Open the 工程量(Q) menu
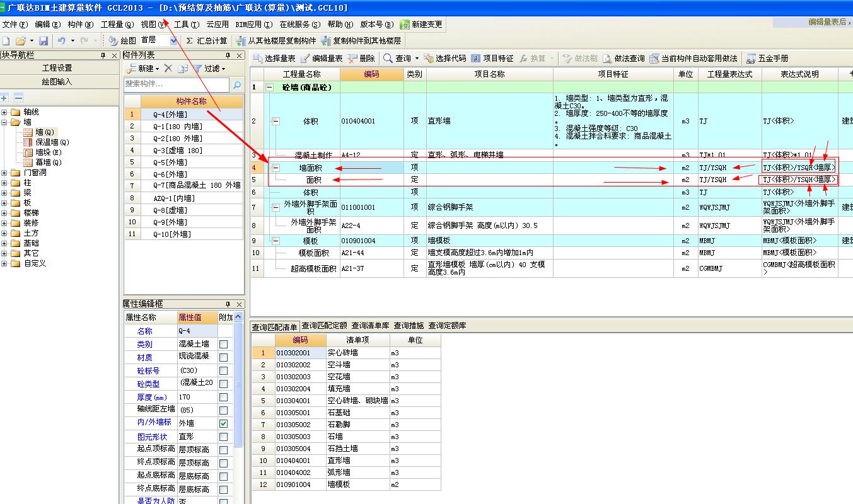The image size is (853, 504). 117,25
